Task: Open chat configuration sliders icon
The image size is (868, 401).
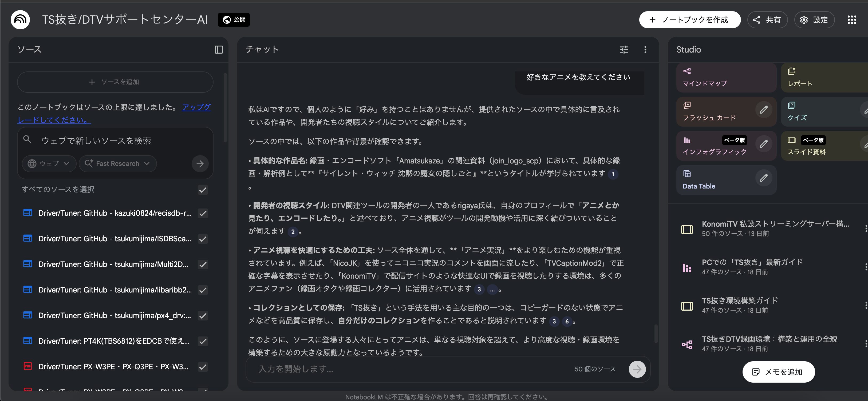Action: coord(624,50)
